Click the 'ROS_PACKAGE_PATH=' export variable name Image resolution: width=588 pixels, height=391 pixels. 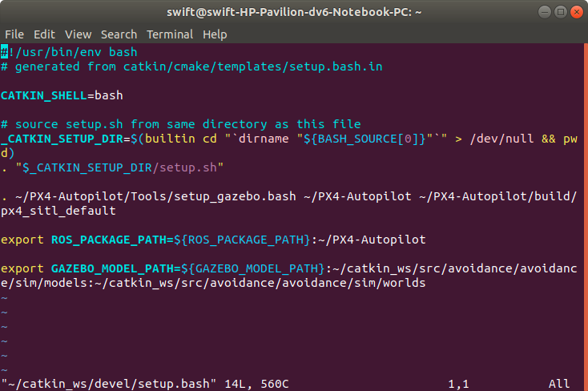(112, 240)
